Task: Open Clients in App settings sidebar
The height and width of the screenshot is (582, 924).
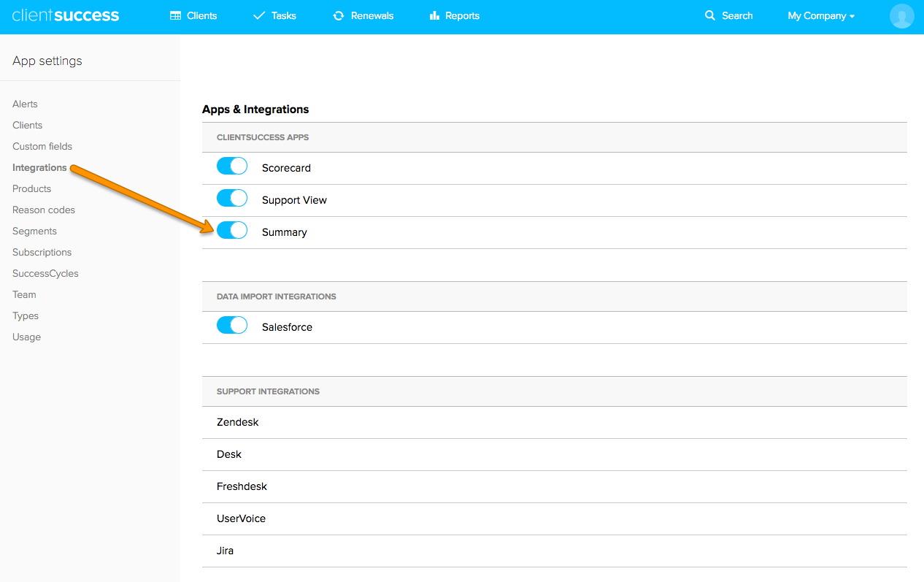Action: point(28,125)
